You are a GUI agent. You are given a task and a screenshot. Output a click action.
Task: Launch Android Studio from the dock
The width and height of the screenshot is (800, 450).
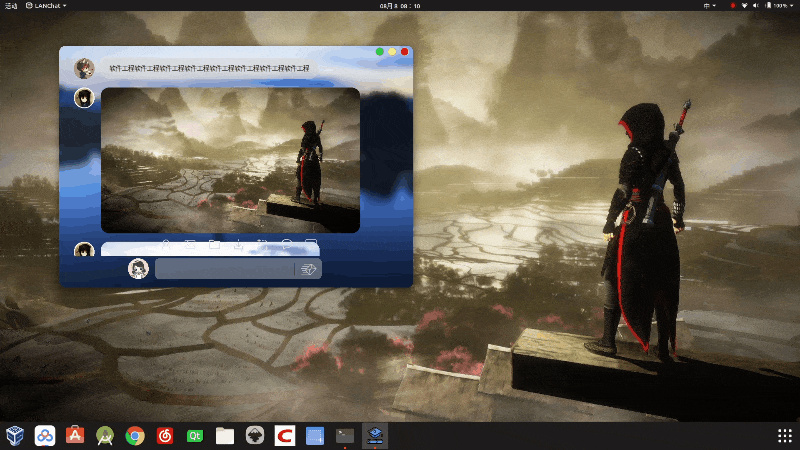tap(105, 436)
